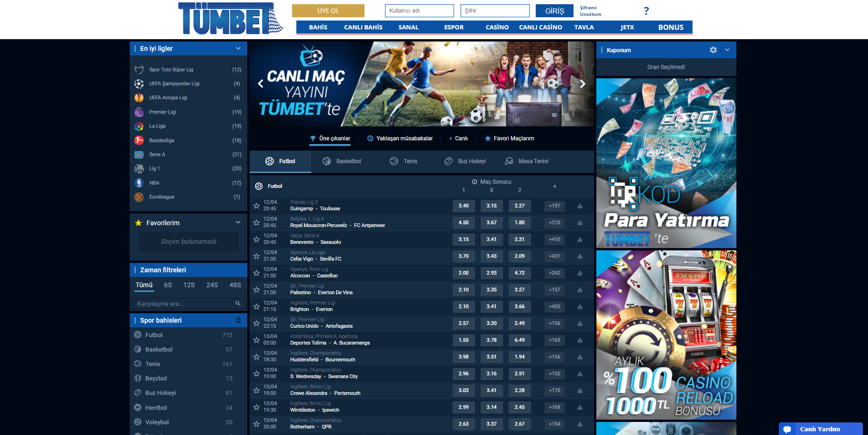Go to previous banner slide arrow
The image size is (868, 435).
pos(261,84)
